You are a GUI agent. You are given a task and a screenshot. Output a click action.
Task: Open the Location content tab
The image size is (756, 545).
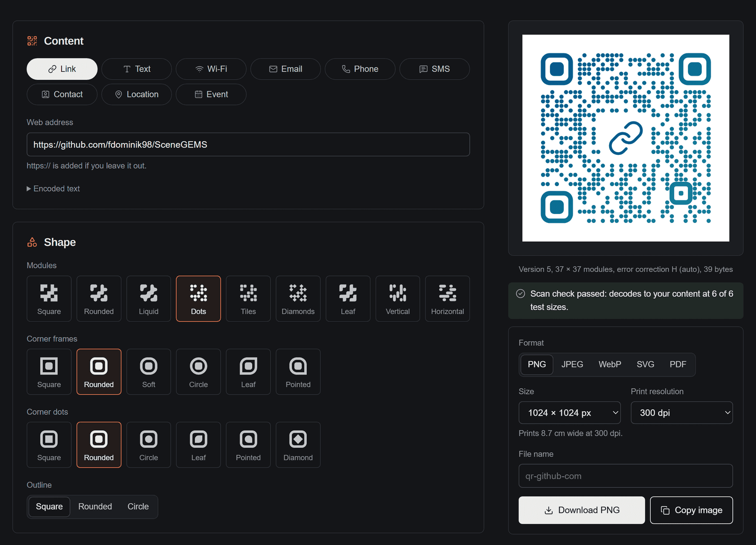[x=137, y=94]
